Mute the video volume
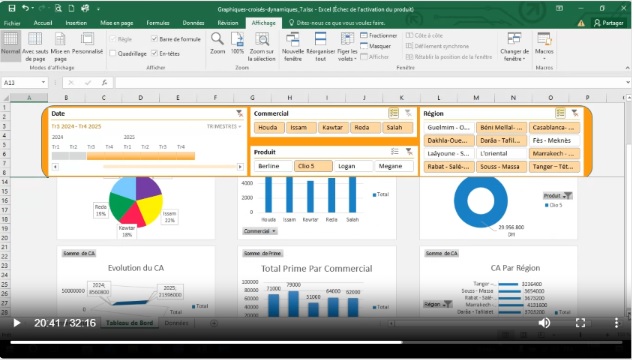 click(x=544, y=323)
